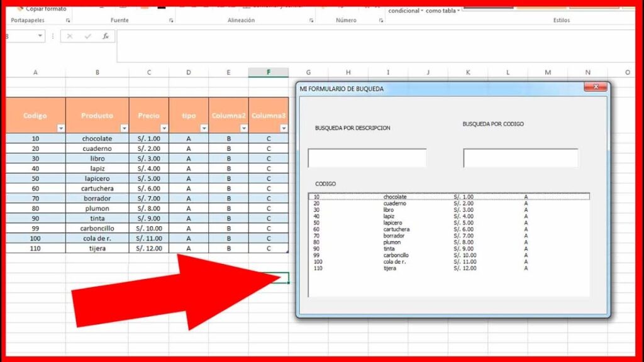Open the tipo column filter dropdown
The height and width of the screenshot is (362, 644).
point(204,126)
